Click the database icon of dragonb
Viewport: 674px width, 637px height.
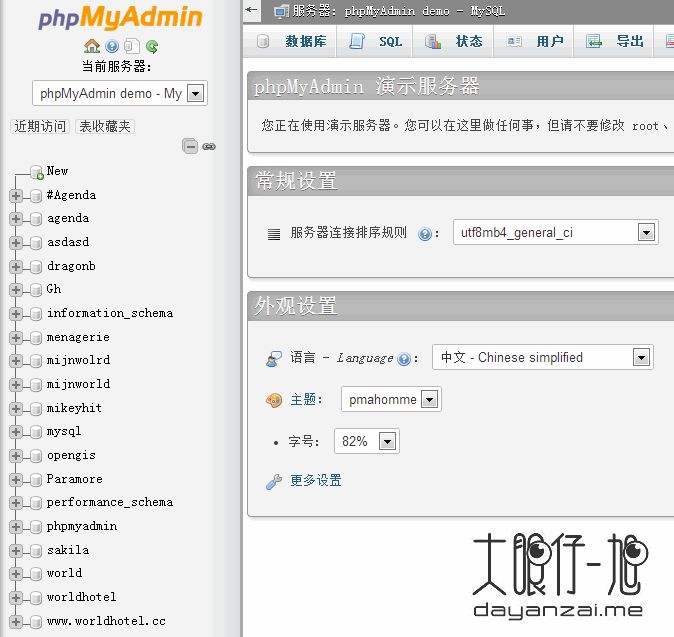[36, 267]
